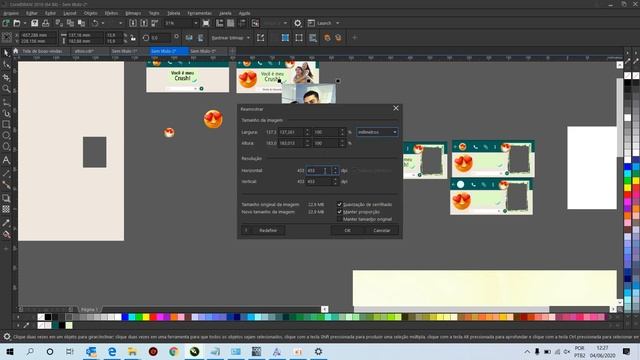This screenshot has height=360, width=640.
Task: Click the Largura value stepper arrows
Action: pos(307,132)
